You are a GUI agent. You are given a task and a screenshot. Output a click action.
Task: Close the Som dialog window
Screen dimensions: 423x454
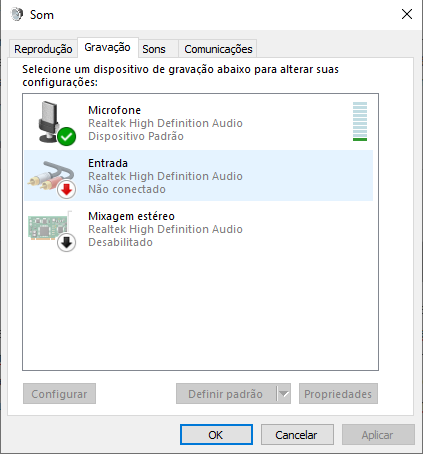click(407, 14)
